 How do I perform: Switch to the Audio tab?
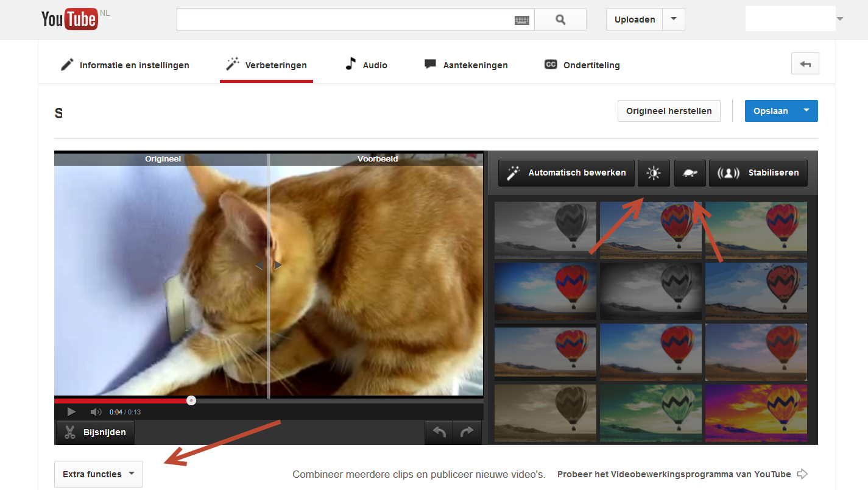tap(366, 65)
